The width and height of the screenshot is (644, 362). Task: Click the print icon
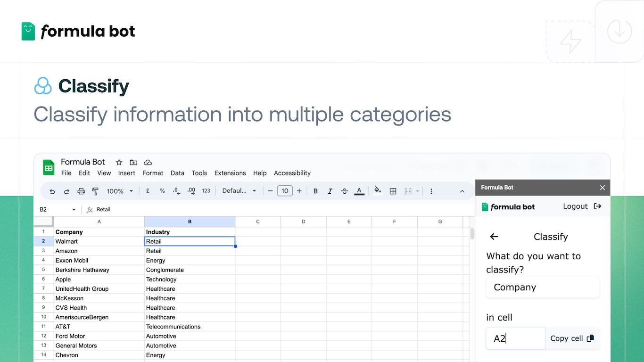coord(81,191)
